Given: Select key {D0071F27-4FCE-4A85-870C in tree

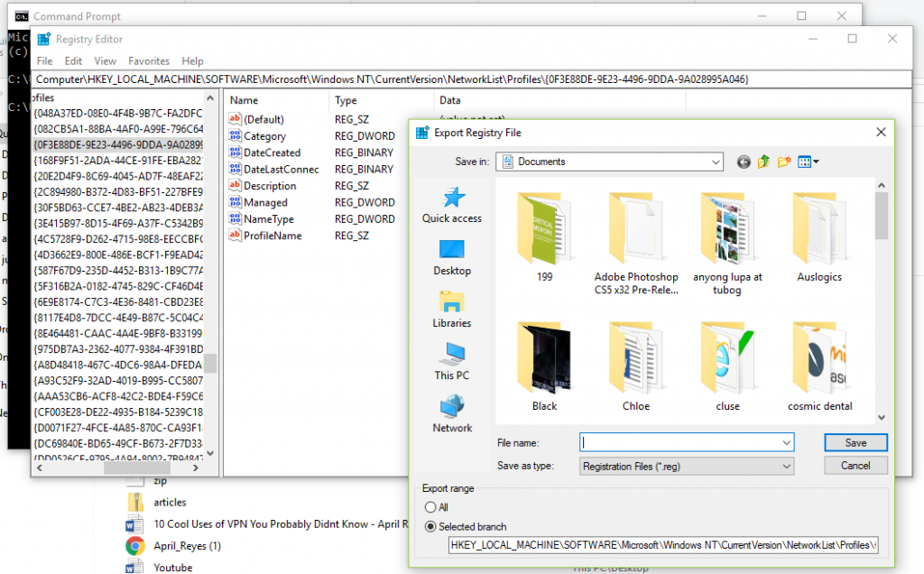Looking at the screenshot, I should (x=118, y=427).
